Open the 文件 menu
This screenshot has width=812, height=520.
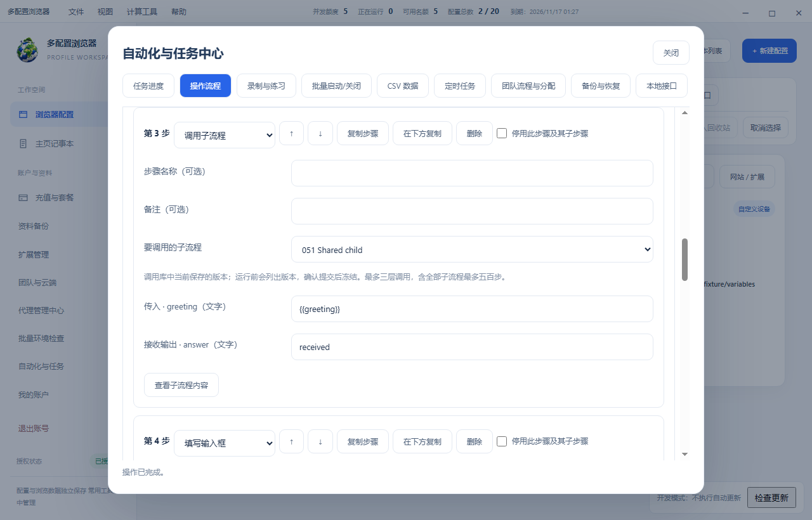pyautogui.click(x=76, y=11)
